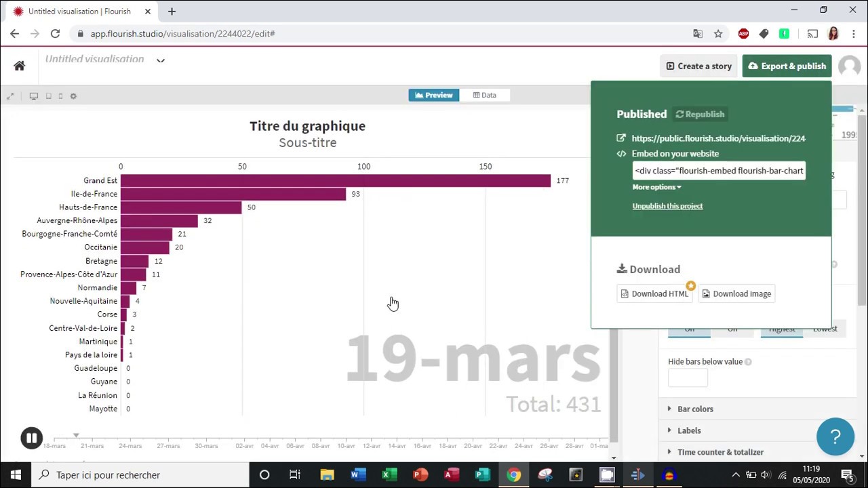Show hidden system tray icons
Viewport: 868px width, 488px height.
pos(735,474)
